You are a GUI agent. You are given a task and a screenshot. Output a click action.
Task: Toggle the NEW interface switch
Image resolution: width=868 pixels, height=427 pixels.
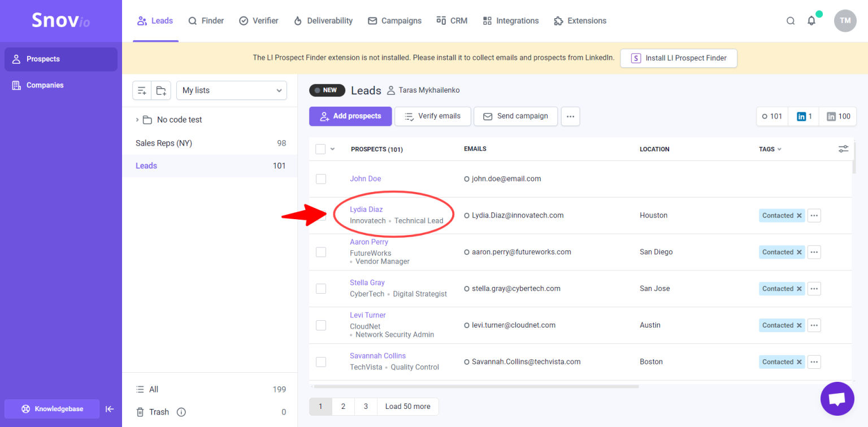coord(327,90)
